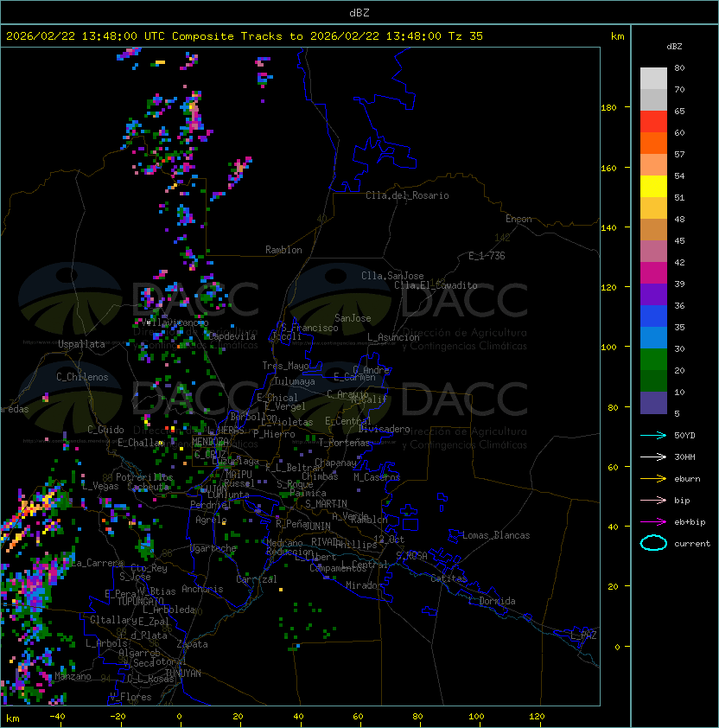The image size is (719, 728).
Task: Click the 180 tick on the right axis
Action: point(608,108)
